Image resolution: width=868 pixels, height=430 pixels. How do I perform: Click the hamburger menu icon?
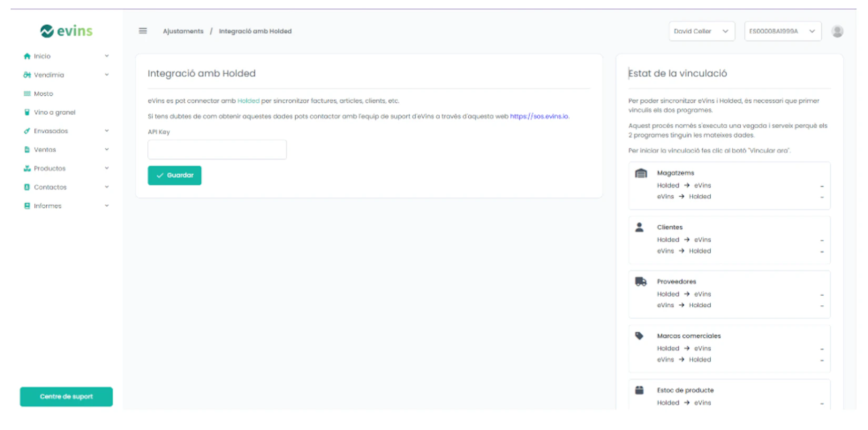[x=143, y=31]
